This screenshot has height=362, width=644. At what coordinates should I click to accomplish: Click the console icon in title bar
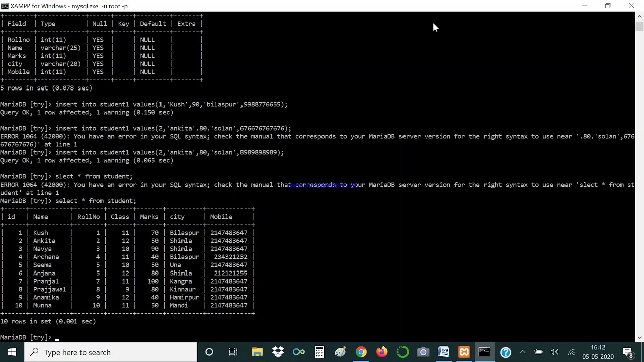(5, 6)
